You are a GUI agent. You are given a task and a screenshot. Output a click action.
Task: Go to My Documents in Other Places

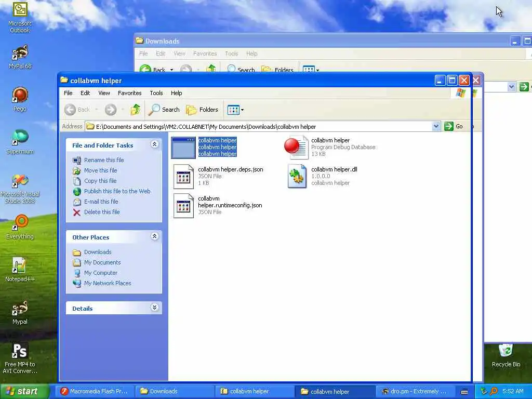[x=102, y=262]
